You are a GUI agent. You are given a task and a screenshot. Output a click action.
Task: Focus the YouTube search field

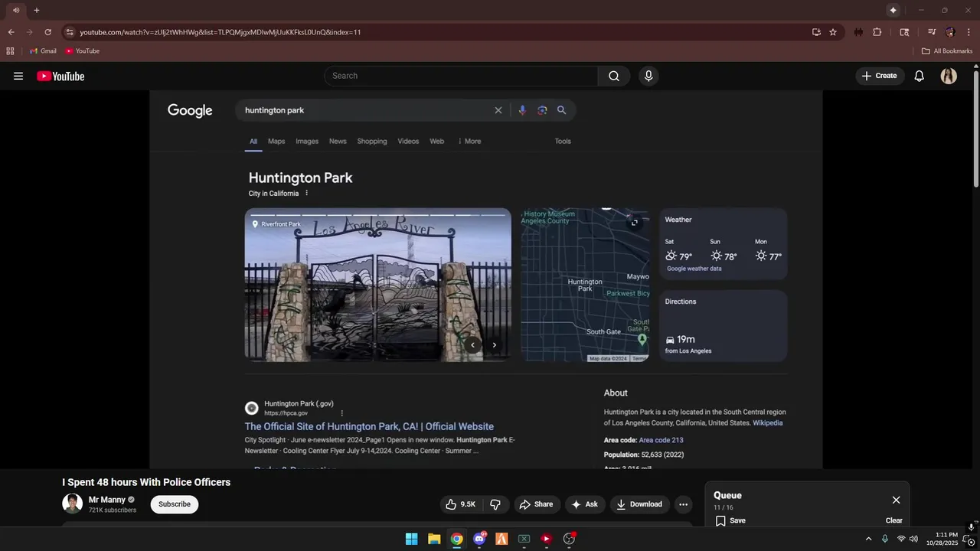(461, 76)
